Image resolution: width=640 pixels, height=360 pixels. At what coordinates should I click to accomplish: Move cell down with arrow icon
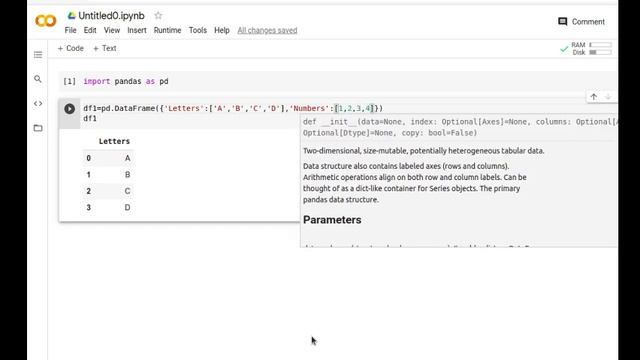pyautogui.click(x=608, y=97)
